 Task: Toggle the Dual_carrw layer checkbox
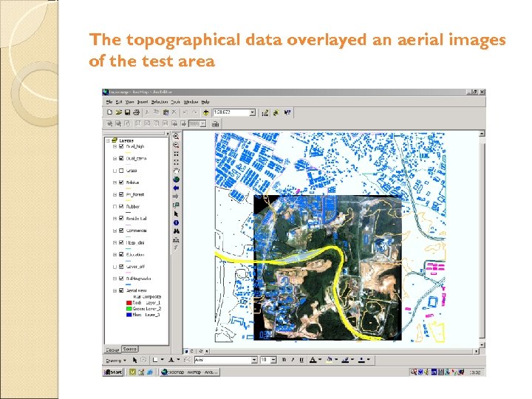(x=121, y=158)
